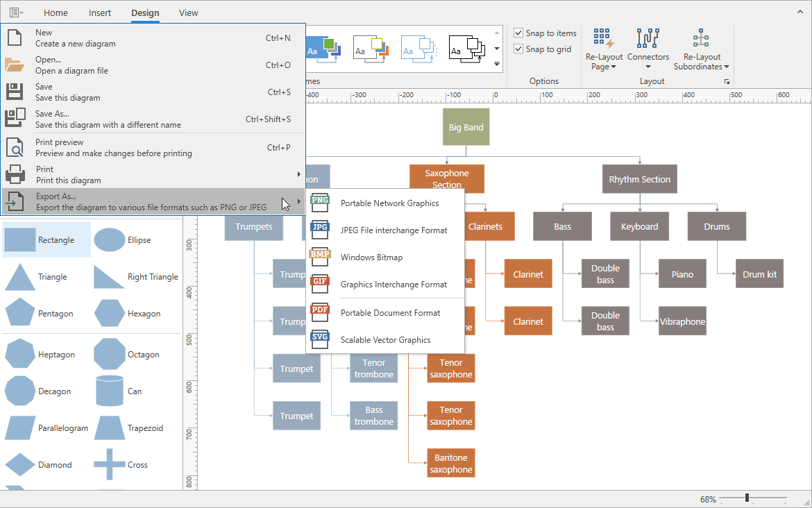This screenshot has width=812, height=508.
Task: Pick the Can shape from shapes panel
Action: click(110, 391)
